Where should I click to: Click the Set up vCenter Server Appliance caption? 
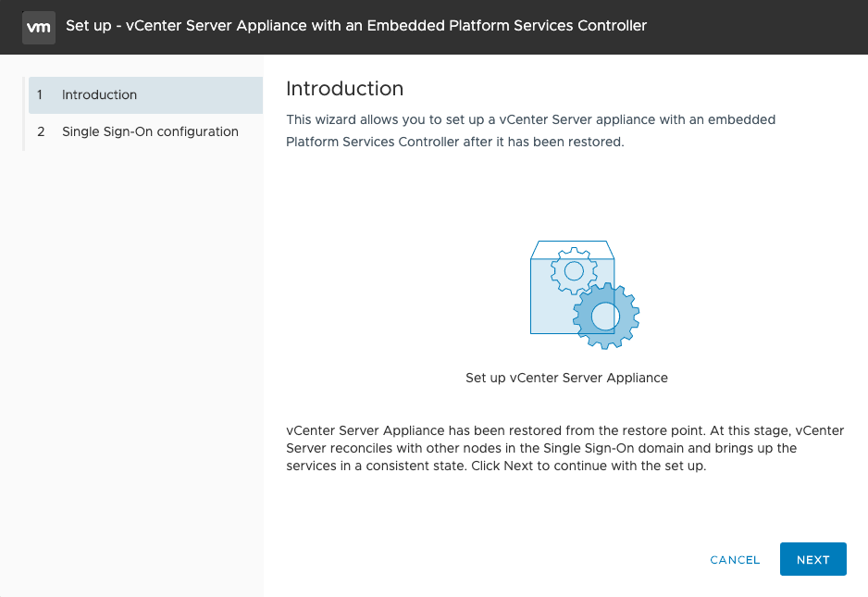tap(566, 378)
